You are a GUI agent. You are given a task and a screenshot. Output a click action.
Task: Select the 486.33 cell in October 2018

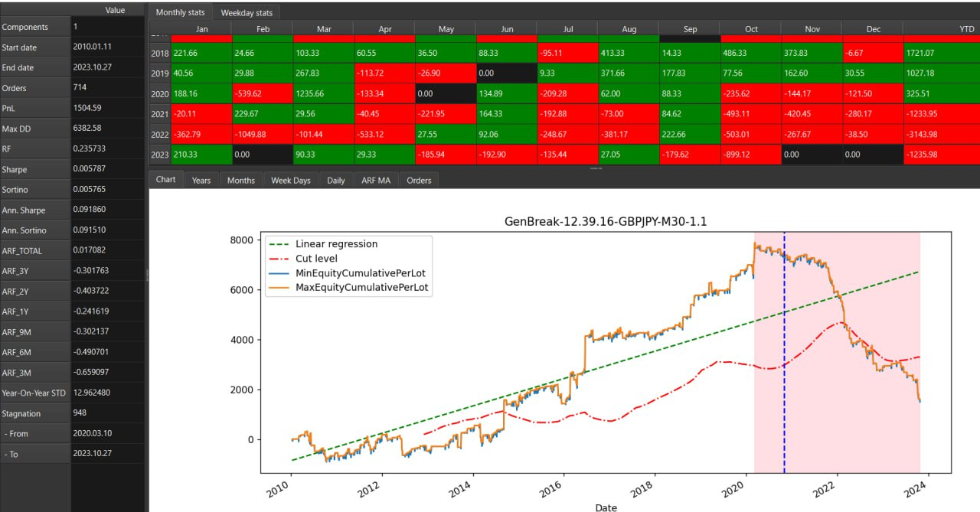(x=750, y=54)
